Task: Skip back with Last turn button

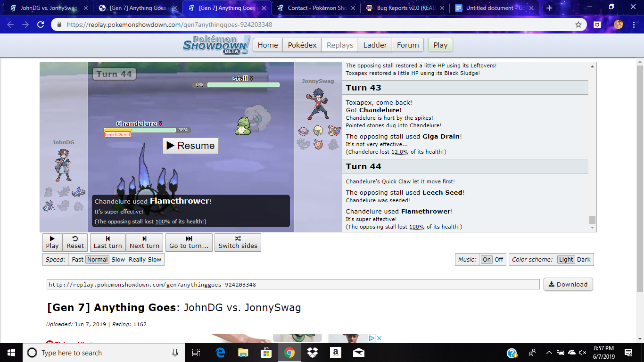Action: [x=107, y=242]
